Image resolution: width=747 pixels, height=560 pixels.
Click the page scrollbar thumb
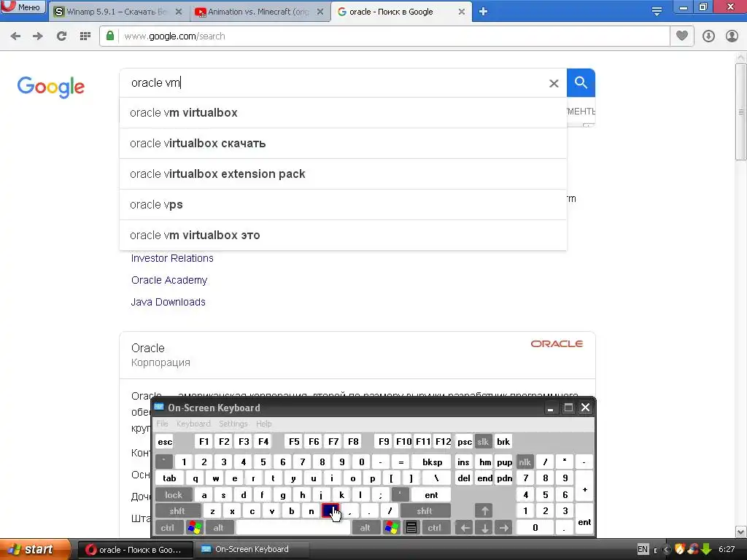(740, 112)
